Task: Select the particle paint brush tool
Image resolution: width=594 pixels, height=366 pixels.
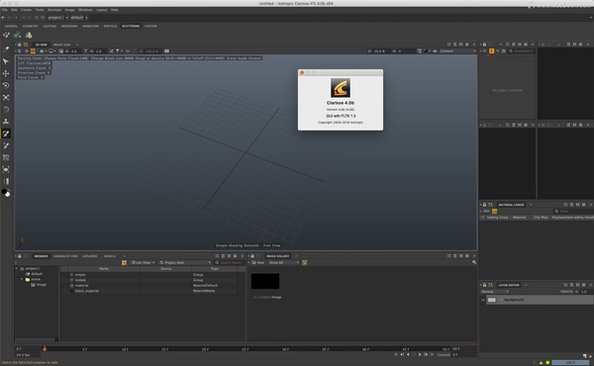Action: pyautogui.click(x=6, y=134)
